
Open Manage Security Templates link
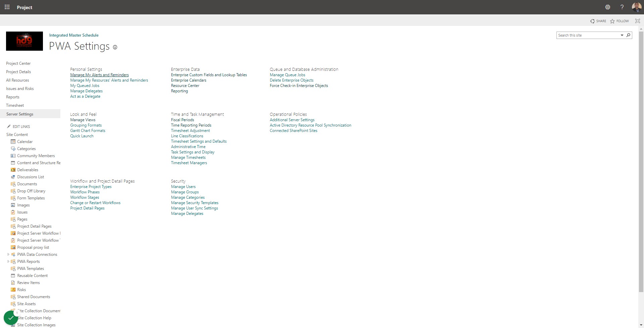coord(195,203)
